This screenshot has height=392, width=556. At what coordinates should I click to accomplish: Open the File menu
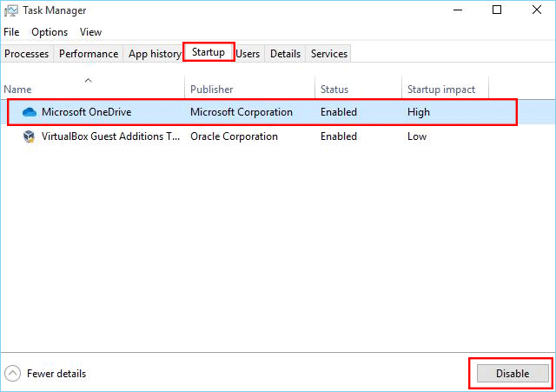click(x=11, y=32)
